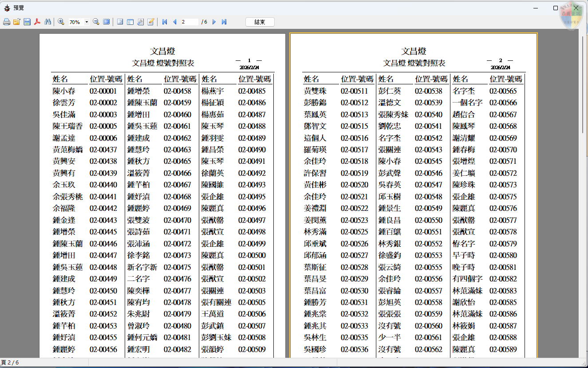Open the index list view
Viewport: 588px width, 368px height.
coord(120,21)
